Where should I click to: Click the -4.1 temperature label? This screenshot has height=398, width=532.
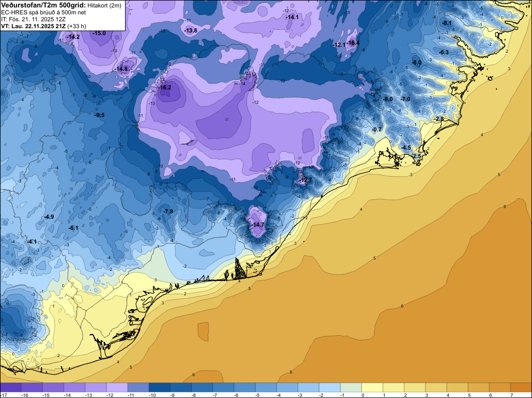point(32,242)
